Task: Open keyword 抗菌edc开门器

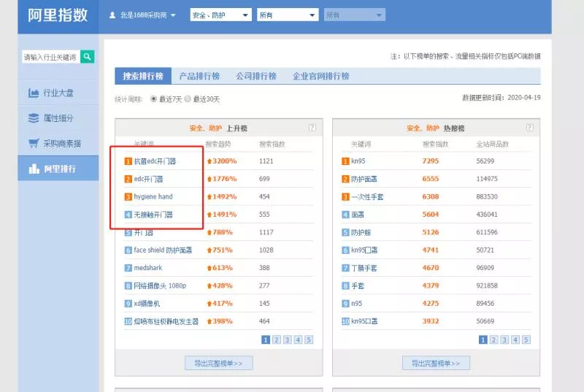Action: click(x=155, y=161)
